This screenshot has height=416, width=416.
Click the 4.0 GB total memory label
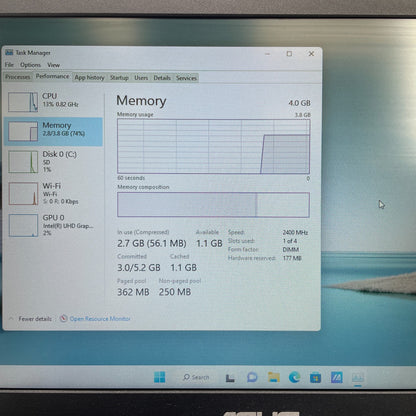coord(299,103)
